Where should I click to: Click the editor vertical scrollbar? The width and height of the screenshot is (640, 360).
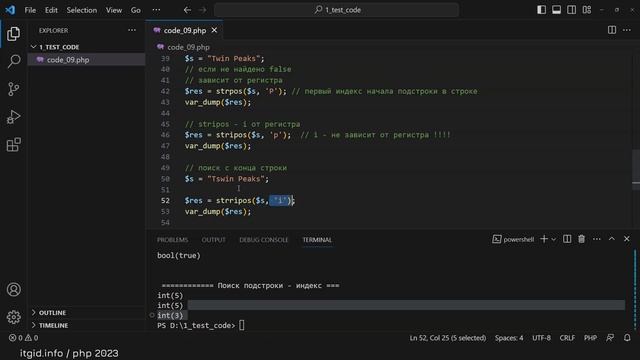[636, 168]
